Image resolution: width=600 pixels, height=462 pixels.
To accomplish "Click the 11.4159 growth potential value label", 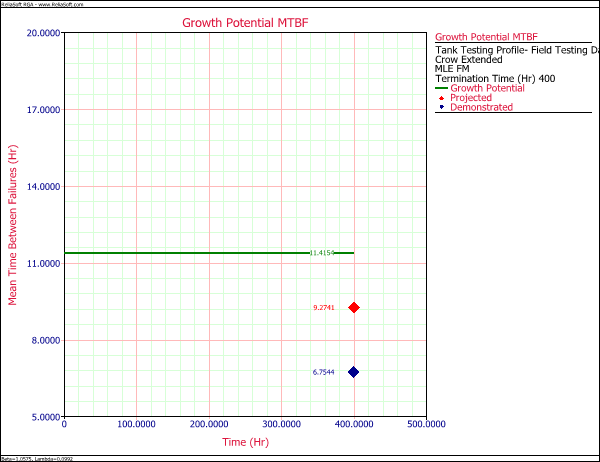I will pyautogui.click(x=322, y=253).
